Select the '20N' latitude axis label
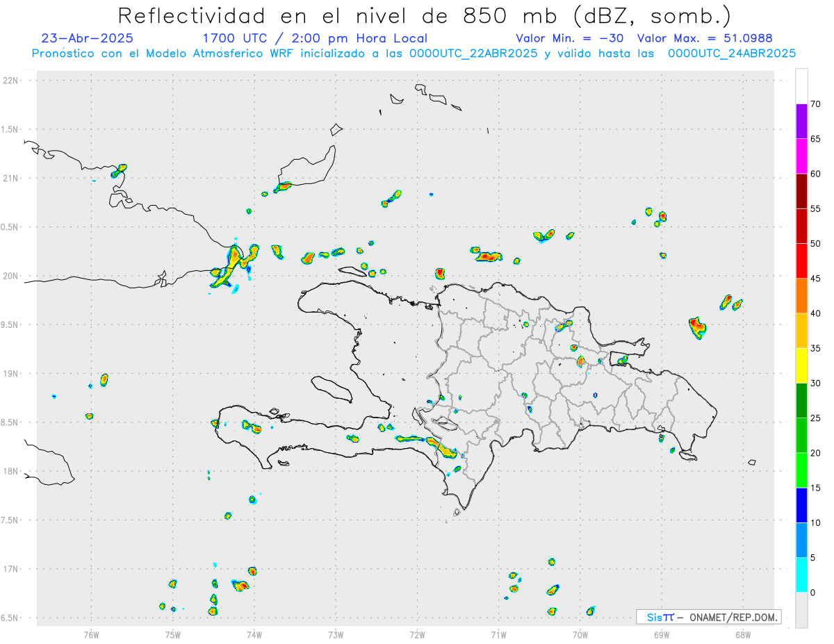 11,276
